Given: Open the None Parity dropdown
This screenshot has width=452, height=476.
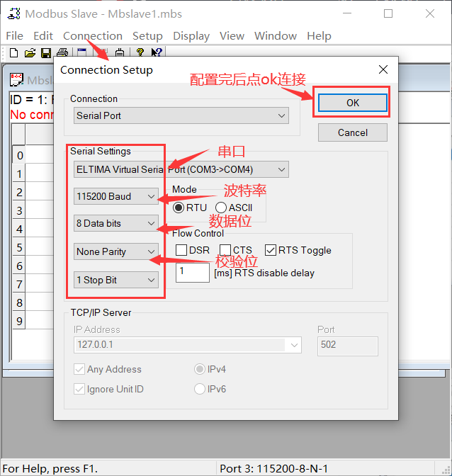Looking at the screenshot, I should [x=116, y=251].
